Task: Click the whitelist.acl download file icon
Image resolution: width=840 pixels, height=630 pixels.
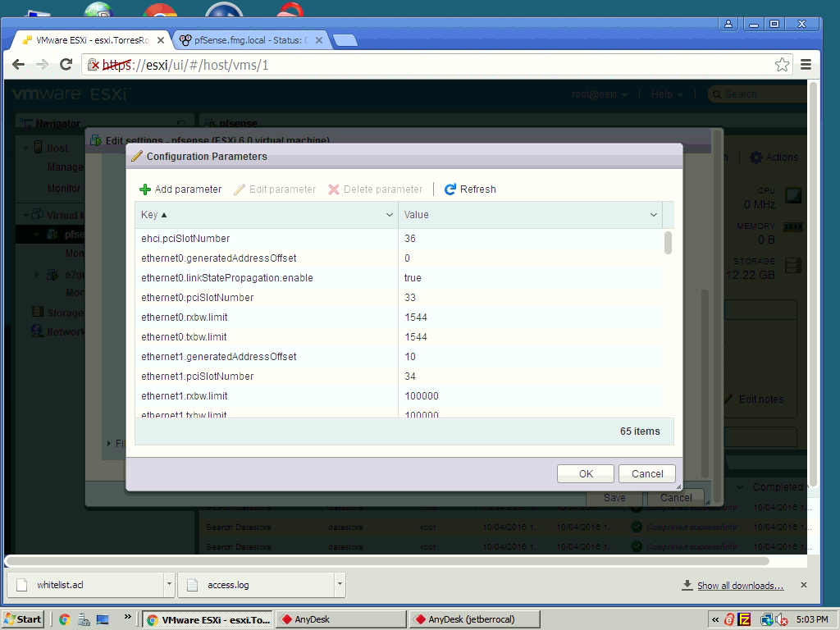Action: 22,585
